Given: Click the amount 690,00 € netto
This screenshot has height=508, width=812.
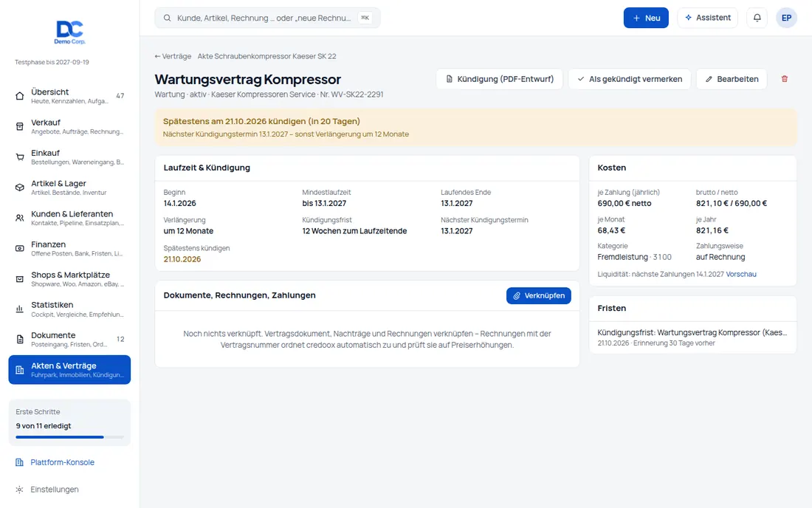Looking at the screenshot, I should point(625,204).
